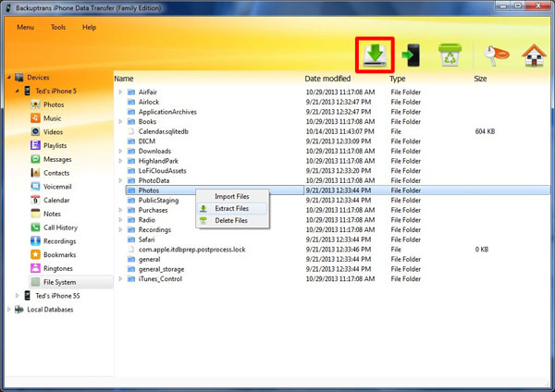The image size is (555, 392).
Task: Sort by the Size column header
Action: (x=480, y=79)
